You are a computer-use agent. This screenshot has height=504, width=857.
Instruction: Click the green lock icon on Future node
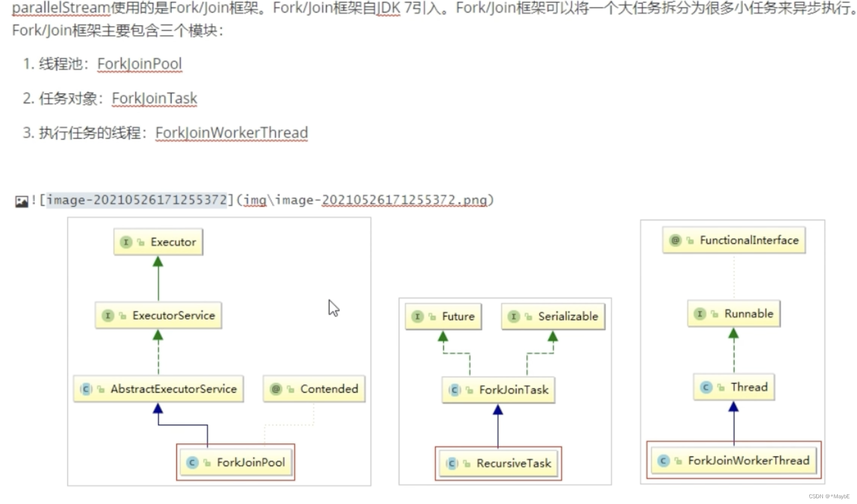[432, 317]
